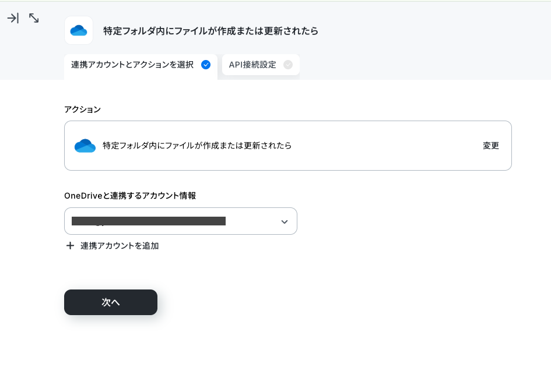Select the action box with 特定フォルダ内 text
This screenshot has width=551, height=392.
coord(288,146)
